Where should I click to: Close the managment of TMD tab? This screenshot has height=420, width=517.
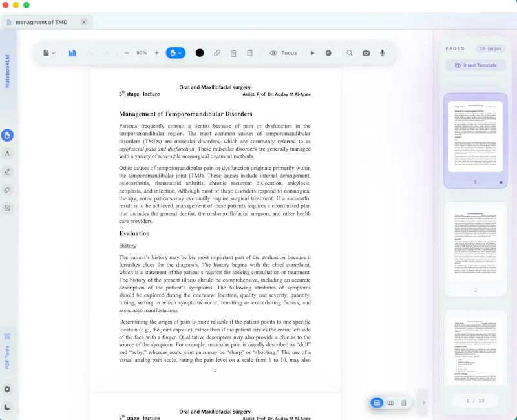click(84, 22)
